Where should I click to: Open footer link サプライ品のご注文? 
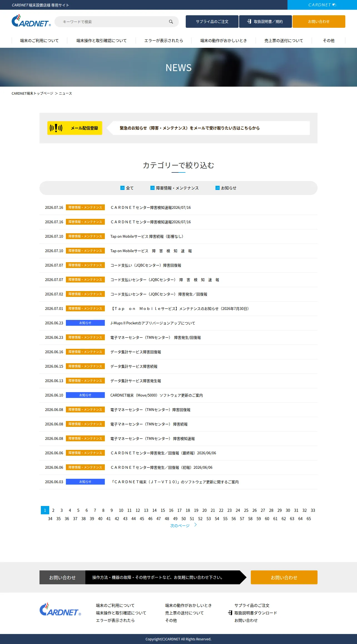252,605
